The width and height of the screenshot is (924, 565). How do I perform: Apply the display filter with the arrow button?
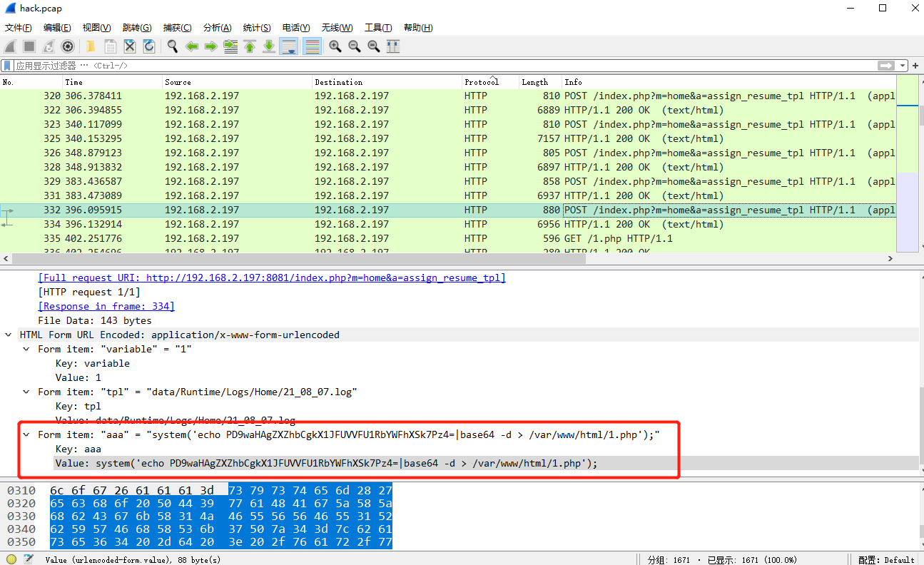pyautogui.click(x=886, y=66)
